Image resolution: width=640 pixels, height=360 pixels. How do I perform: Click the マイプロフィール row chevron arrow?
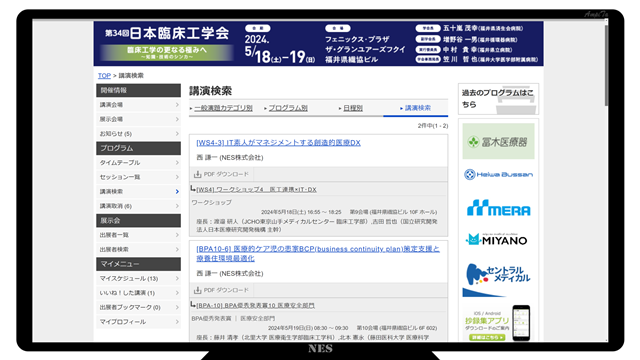(177, 322)
